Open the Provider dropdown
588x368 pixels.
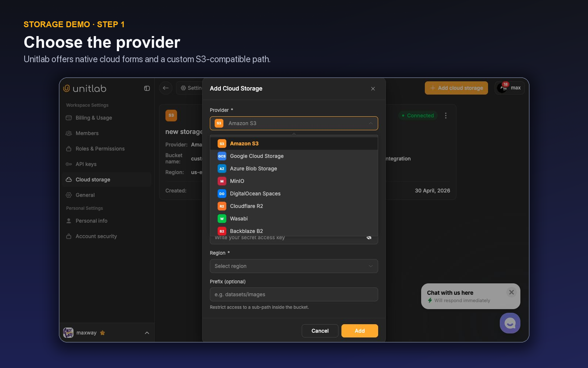click(294, 123)
